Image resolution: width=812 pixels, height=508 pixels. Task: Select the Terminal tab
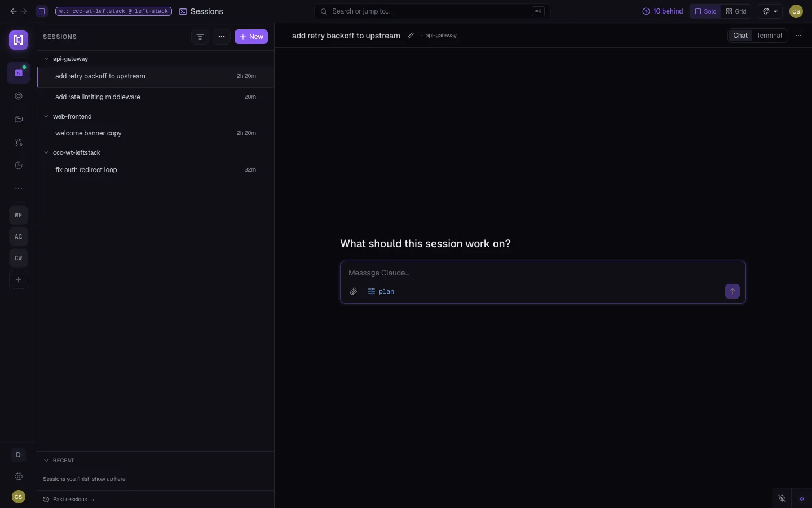coord(769,36)
